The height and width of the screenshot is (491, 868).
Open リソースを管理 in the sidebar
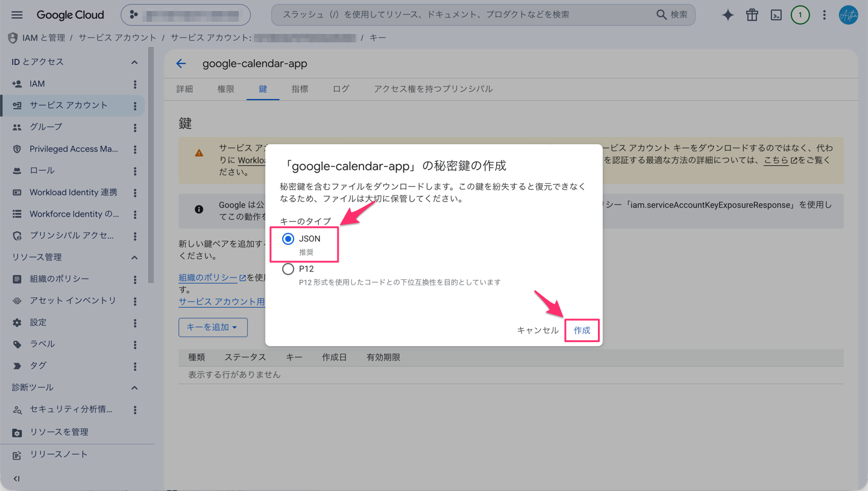click(x=59, y=432)
